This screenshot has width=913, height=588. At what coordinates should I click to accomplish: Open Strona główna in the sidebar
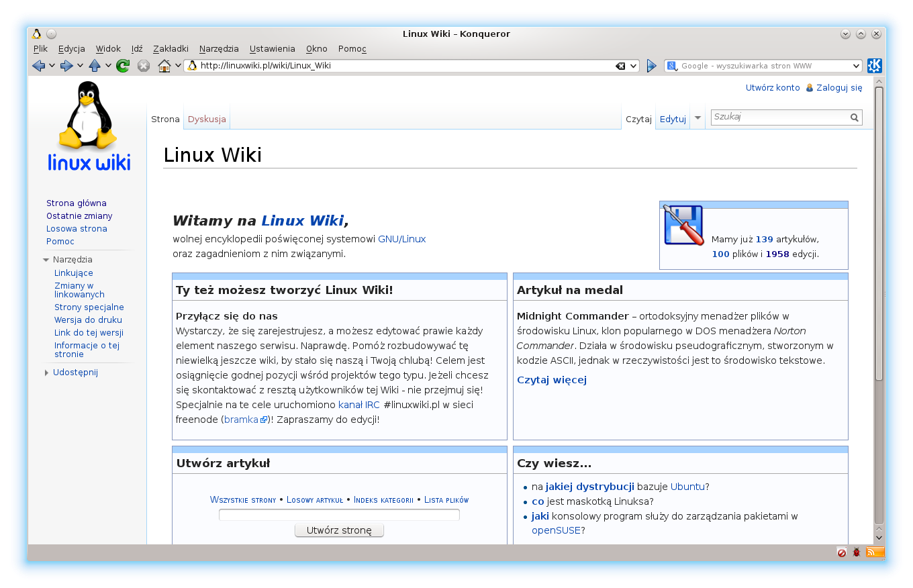click(77, 203)
